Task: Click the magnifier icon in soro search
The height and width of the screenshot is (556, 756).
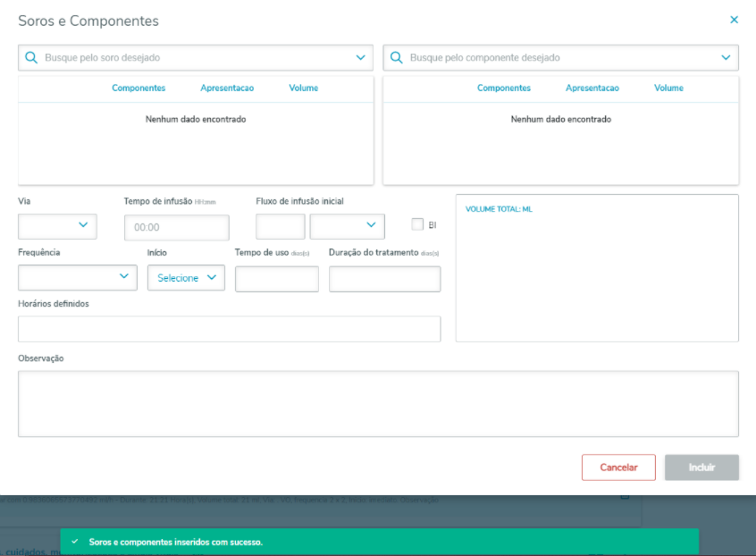Action: click(x=31, y=58)
